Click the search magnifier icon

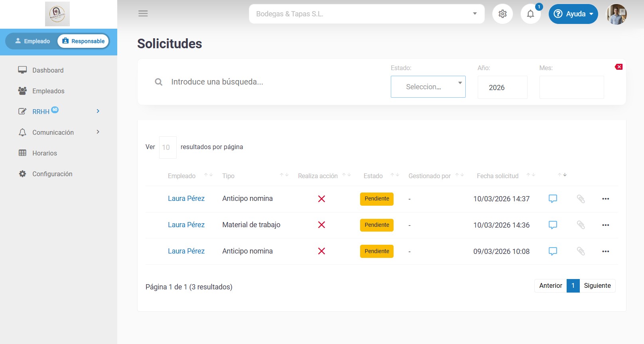coord(158,82)
